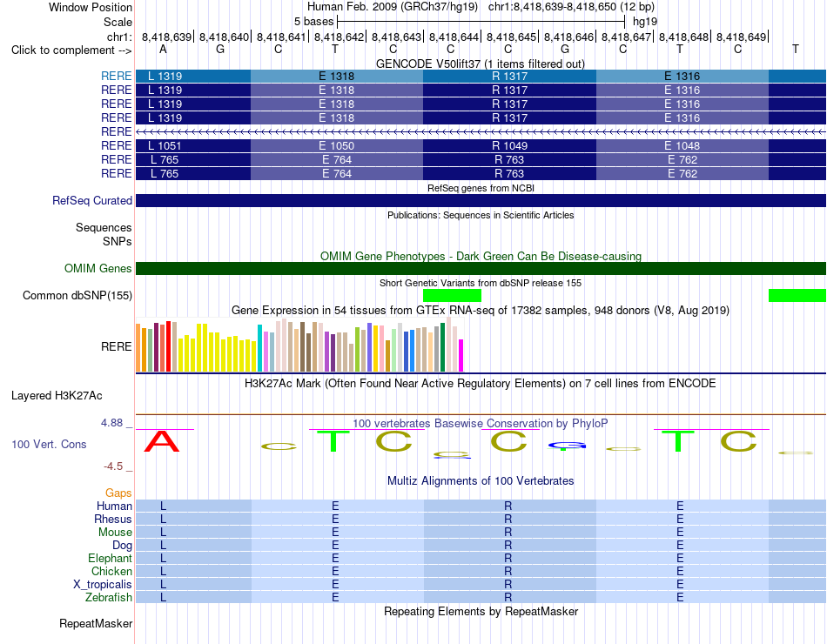This screenshot has height=644, width=827.
Task: Click the Scale ruler bar labeled 5 bases
Action: tap(481, 22)
